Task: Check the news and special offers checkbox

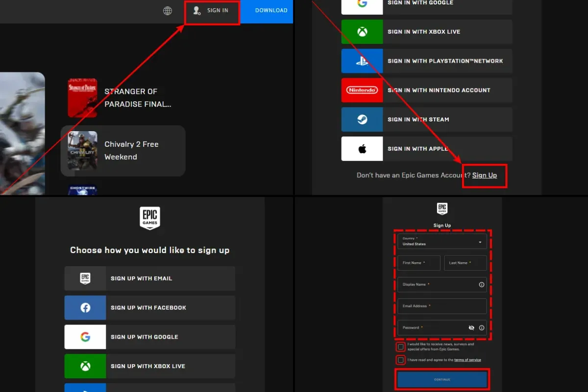Action: (401, 347)
